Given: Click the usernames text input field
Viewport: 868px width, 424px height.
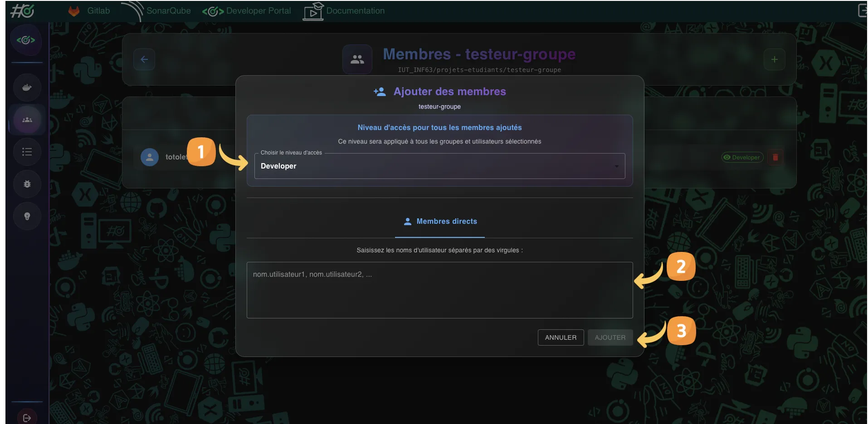Looking at the screenshot, I should (x=439, y=290).
